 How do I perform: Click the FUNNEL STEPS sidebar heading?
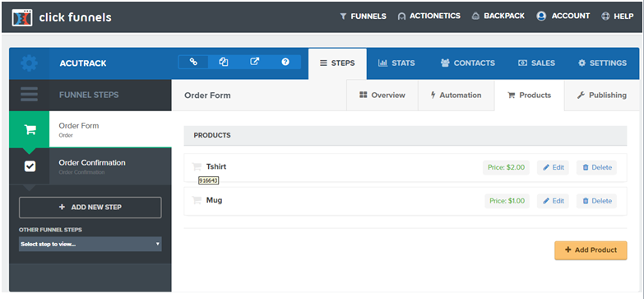(89, 95)
